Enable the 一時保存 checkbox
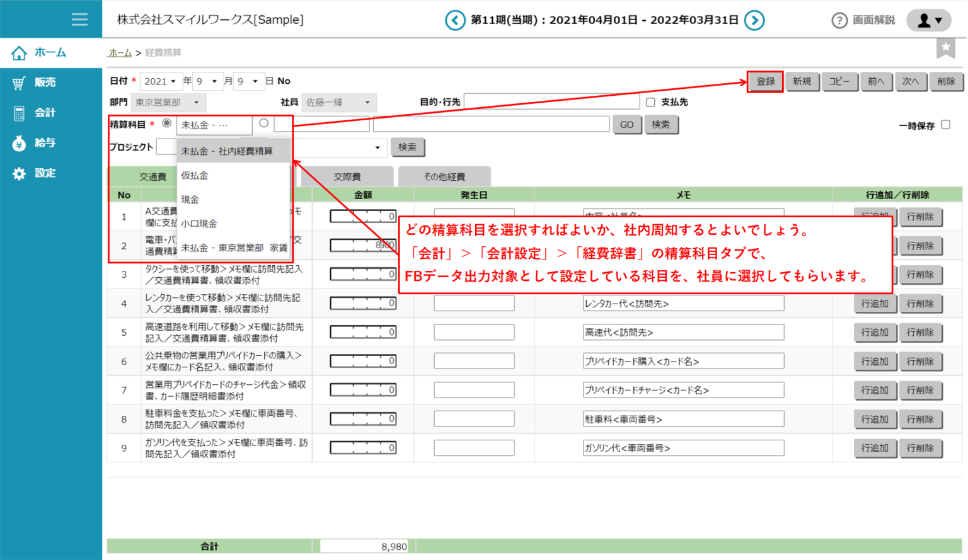The height and width of the screenshot is (560, 968). pos(943,125)
